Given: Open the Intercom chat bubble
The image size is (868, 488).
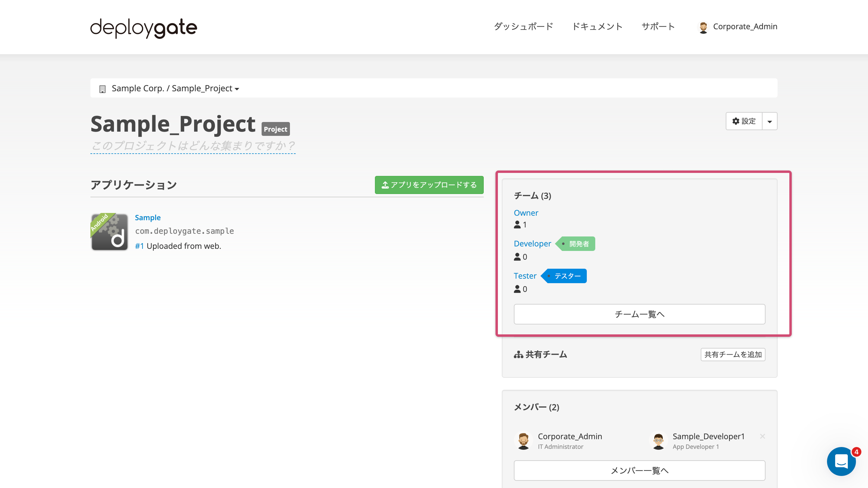Looking at the screenshot, I should coord(841,462).
